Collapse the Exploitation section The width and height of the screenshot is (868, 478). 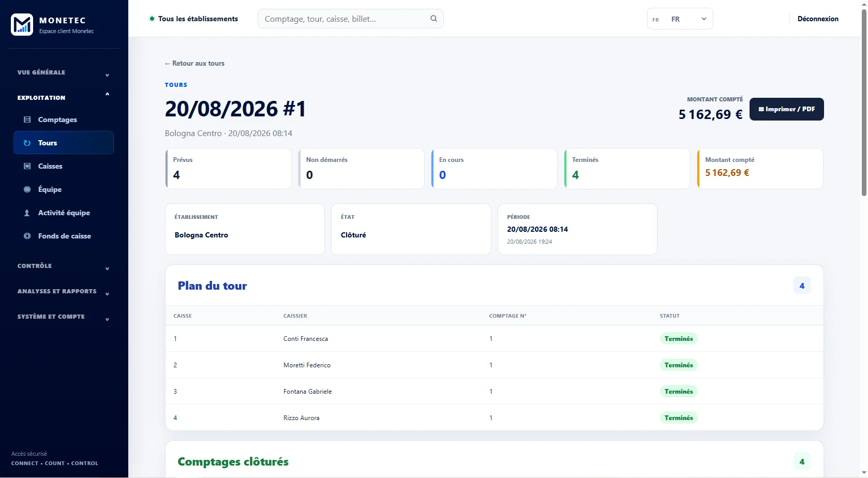63,97
